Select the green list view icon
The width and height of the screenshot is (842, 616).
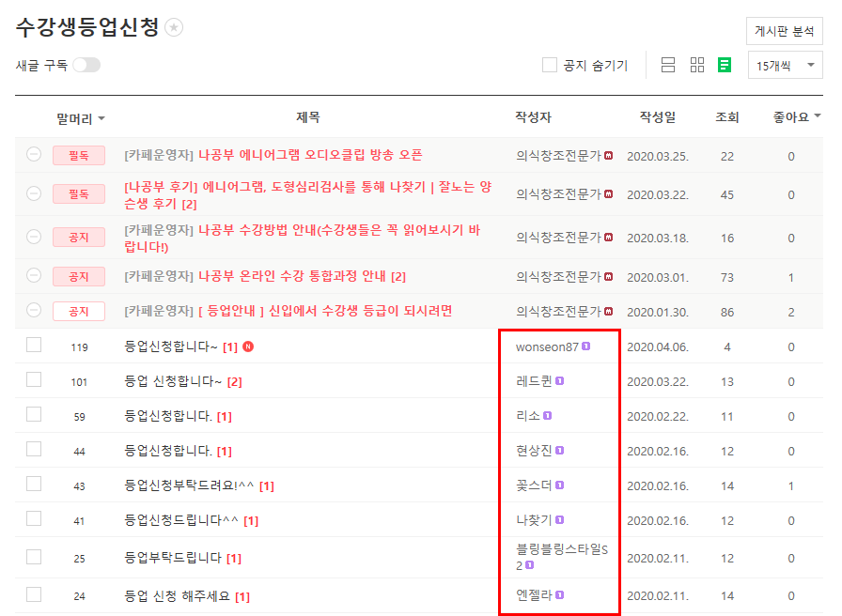coord(725,66)
